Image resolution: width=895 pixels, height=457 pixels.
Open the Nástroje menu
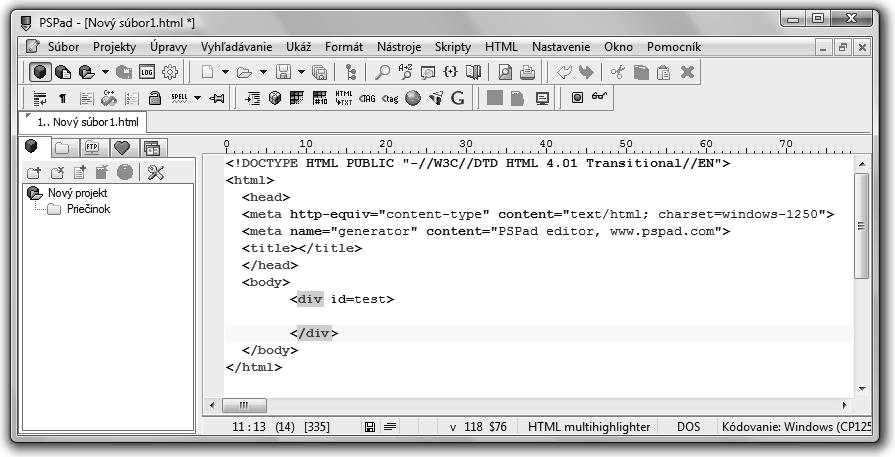[x=399, y=47]
